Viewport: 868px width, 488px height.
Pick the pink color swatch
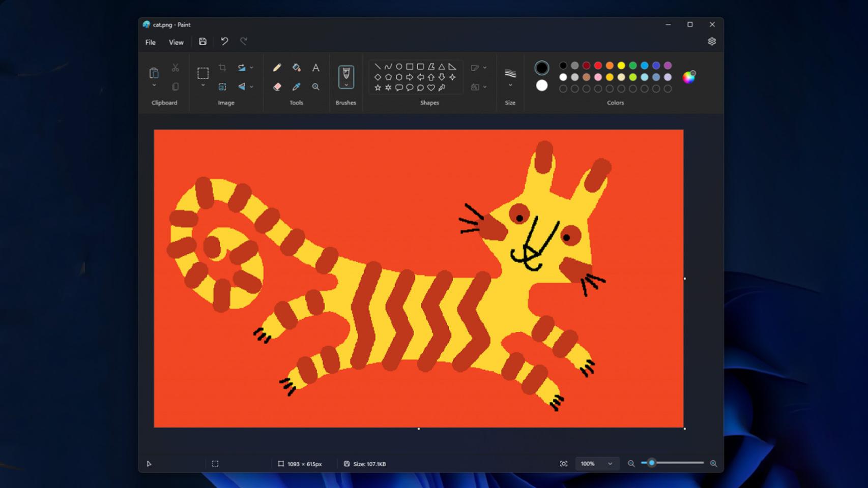click(598, 77)
